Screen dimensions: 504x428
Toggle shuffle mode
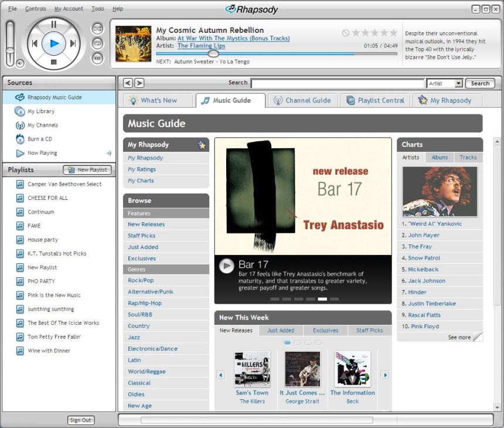97,29
